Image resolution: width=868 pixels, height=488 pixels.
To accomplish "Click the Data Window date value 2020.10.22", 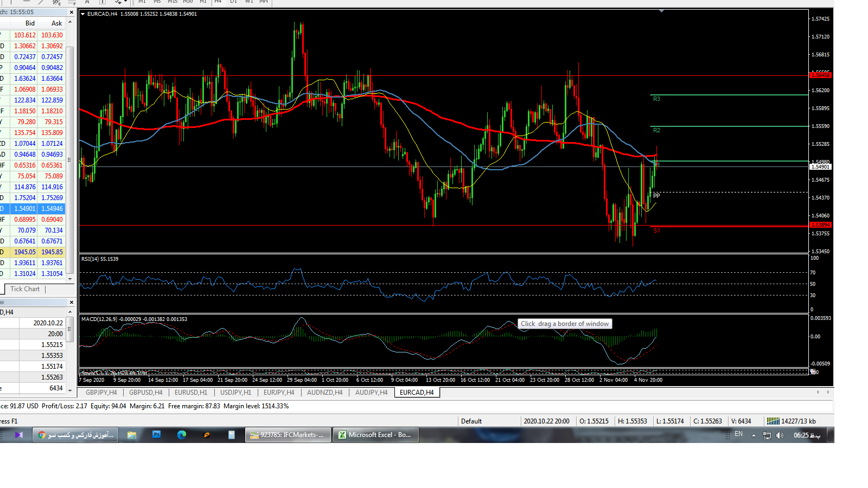I will click(48, 323).
